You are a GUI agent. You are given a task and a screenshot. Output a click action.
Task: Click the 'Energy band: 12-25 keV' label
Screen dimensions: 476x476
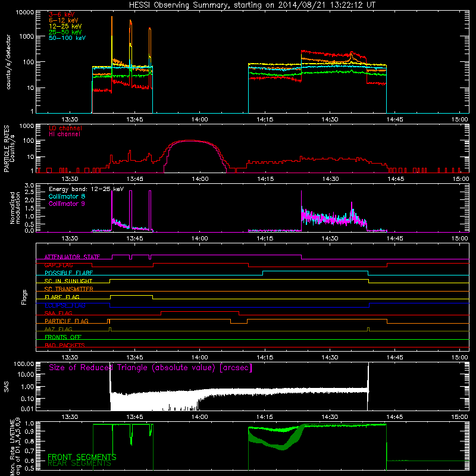point(86,189)
